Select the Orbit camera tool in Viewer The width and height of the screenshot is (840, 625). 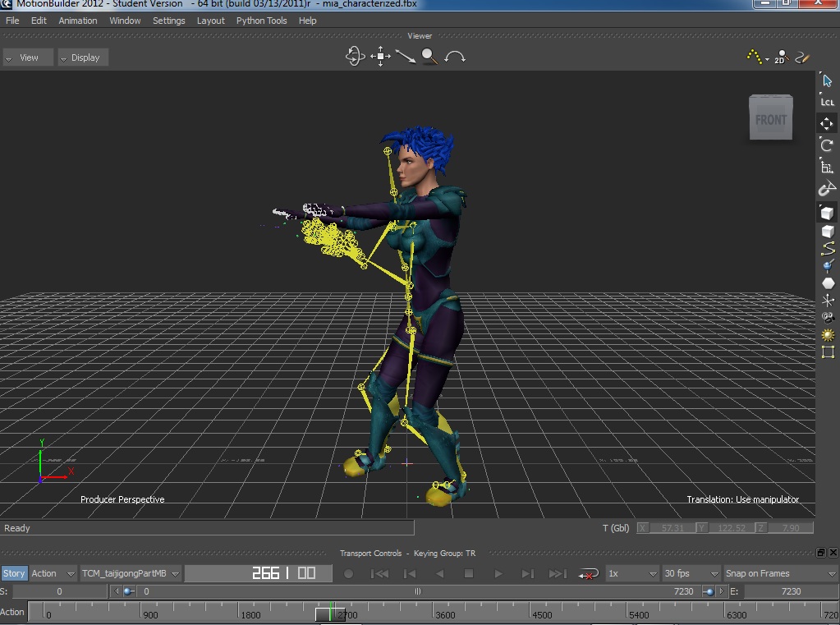tap(355, 56)
